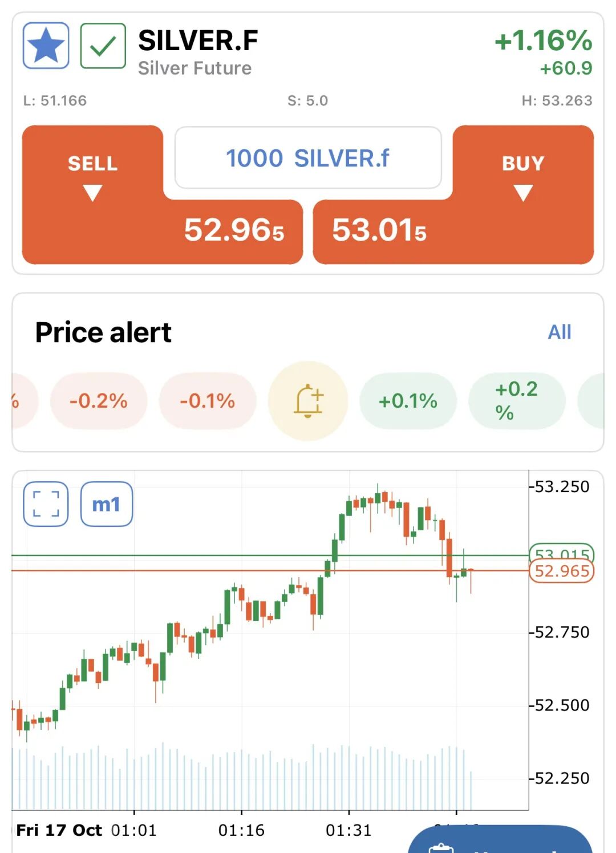Toggle the favorite star for SILVER.F
Image resolution: width=616 pixels, height=853 pixels.
(x=46, y=46)
